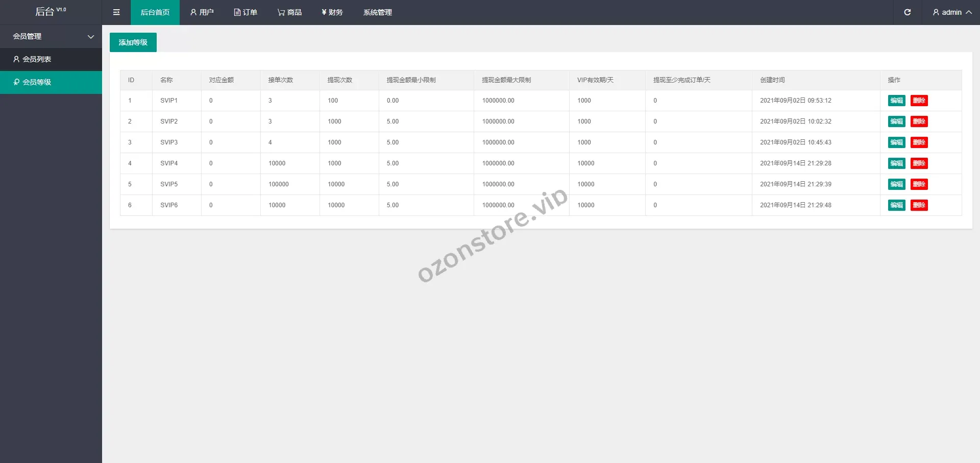Open the 财务 menu with yen icon
Image resolution: width=980 pixels, height=463 pixels.
332,12
